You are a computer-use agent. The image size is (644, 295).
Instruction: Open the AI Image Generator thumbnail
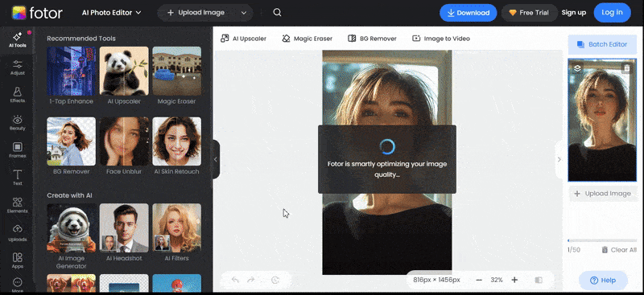coord(72,228)
